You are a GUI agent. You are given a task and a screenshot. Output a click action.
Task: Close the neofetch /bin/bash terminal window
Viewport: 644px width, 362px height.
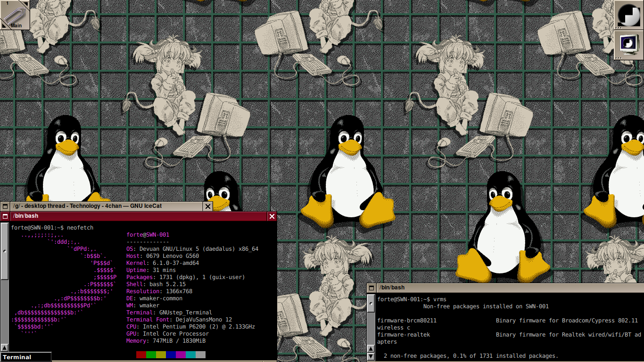point(272,216)
